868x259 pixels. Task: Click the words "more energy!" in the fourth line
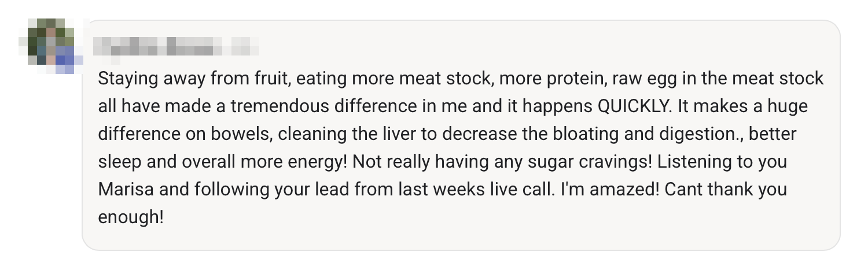pos(292,162)
